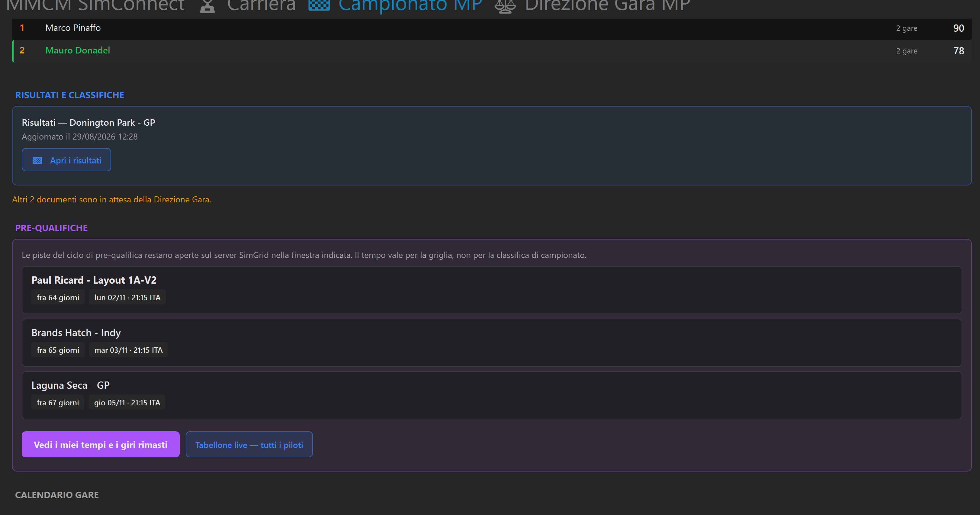
Task: Click Paul Ricard - Layout 1A-V2 card
Action: [x=492, y=290]
